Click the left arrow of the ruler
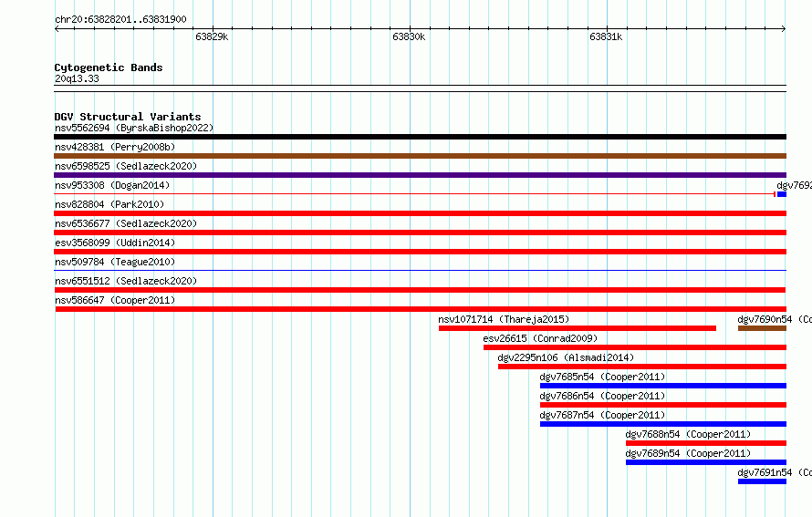 pos(57,28)
